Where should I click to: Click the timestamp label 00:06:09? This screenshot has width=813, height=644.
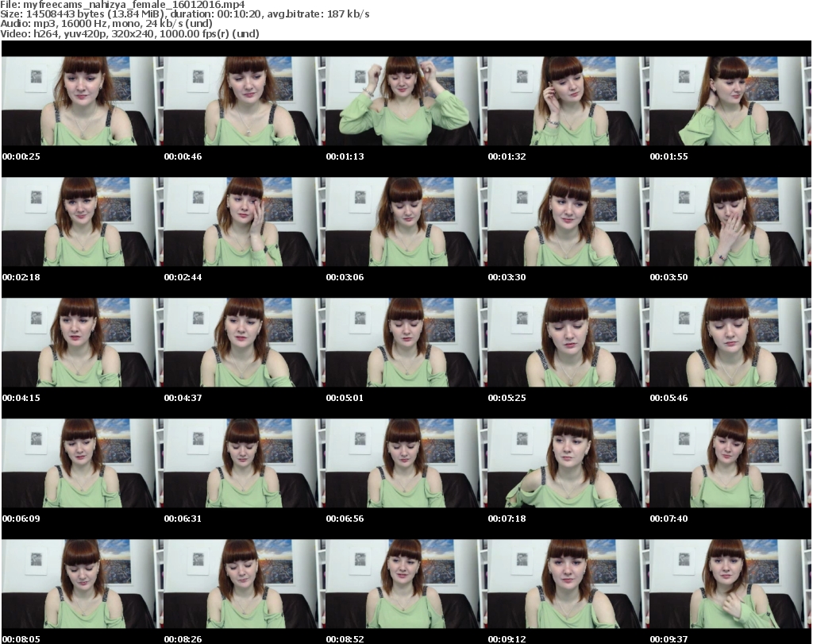pyautogui.click(x=21, y=519)
